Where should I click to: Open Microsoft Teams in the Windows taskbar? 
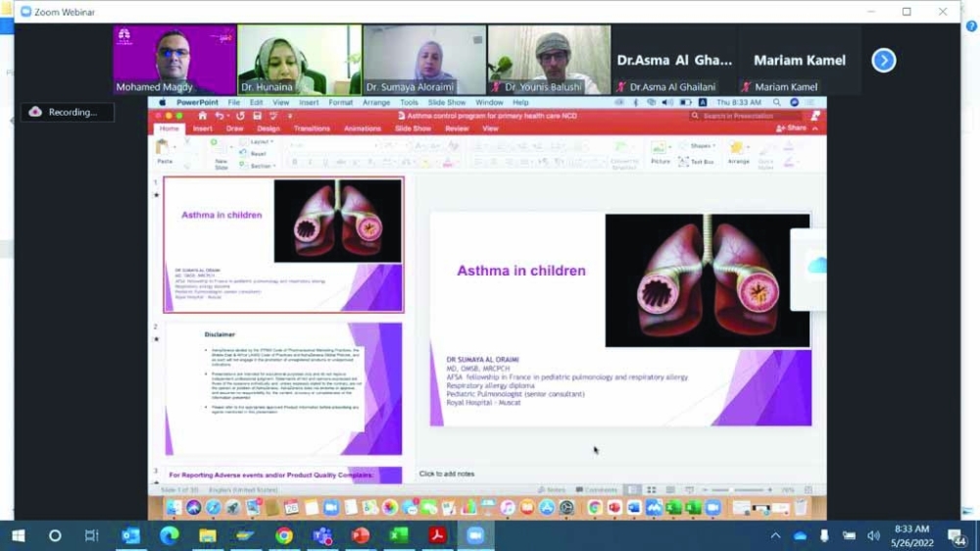[x=322, y=535]
